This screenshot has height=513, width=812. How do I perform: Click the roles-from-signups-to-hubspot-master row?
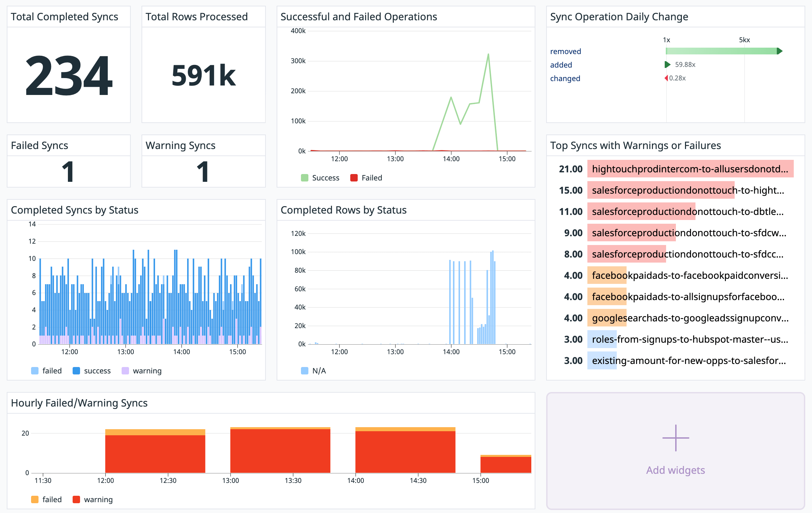coord(690,339)
